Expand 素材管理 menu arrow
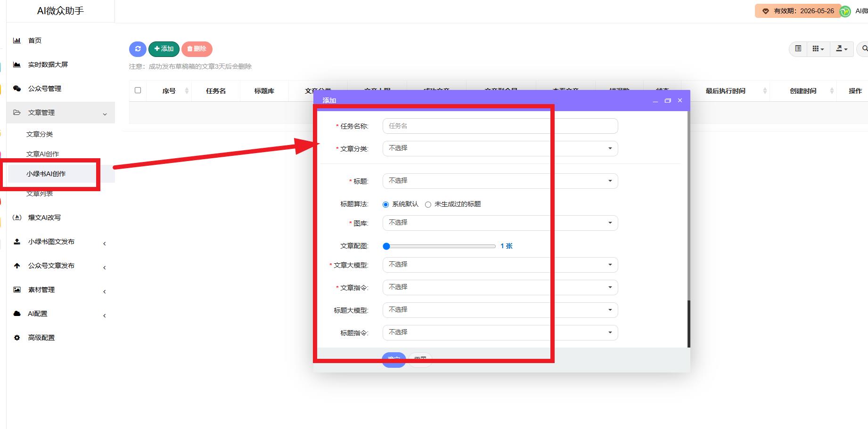 105,291
